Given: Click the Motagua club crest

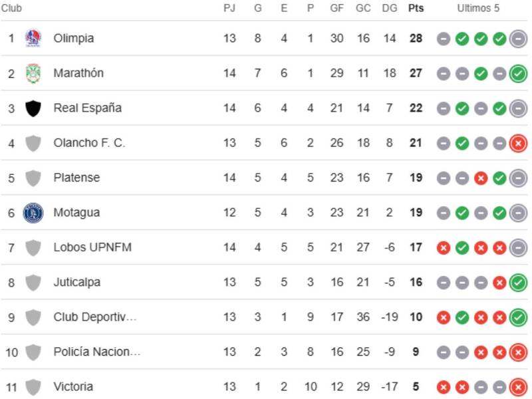Looking at the screenshot, I should [32, 212].
